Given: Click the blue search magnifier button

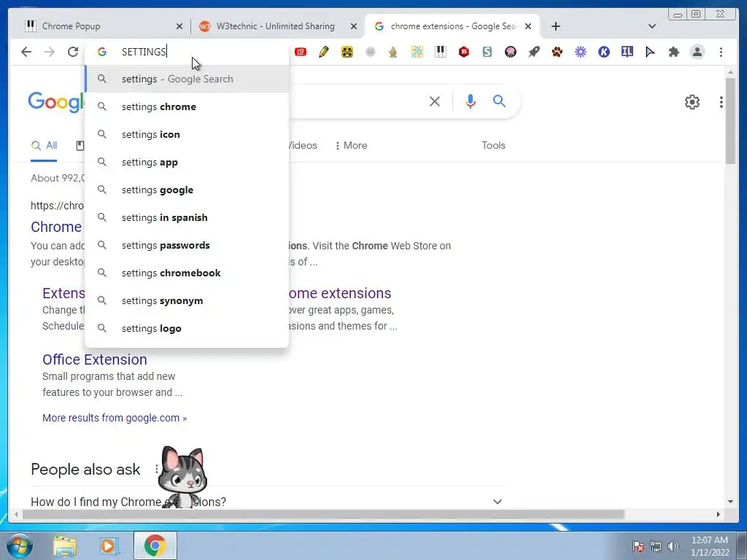Looking at the screenshot, I should (x=499, y=101).
